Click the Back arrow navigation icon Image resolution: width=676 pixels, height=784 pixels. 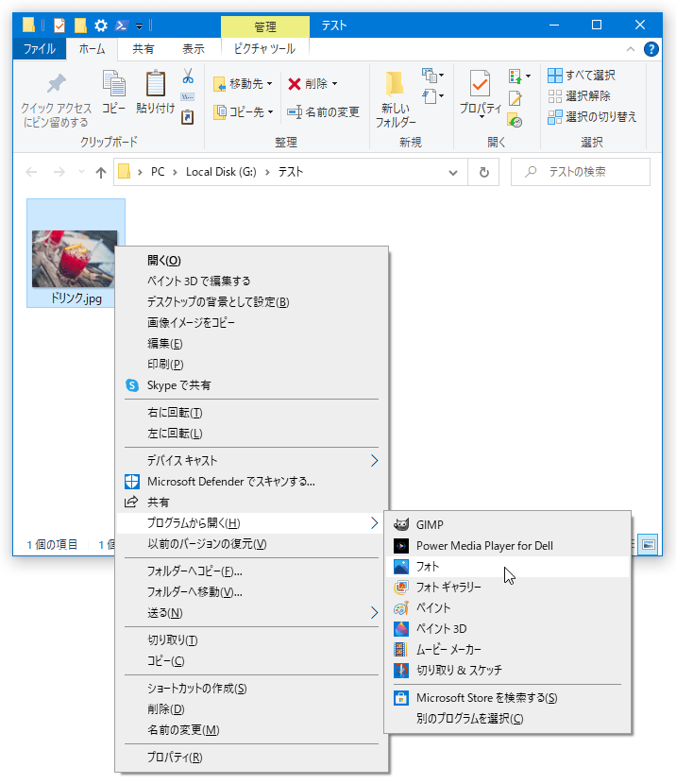tap(31, 173)
